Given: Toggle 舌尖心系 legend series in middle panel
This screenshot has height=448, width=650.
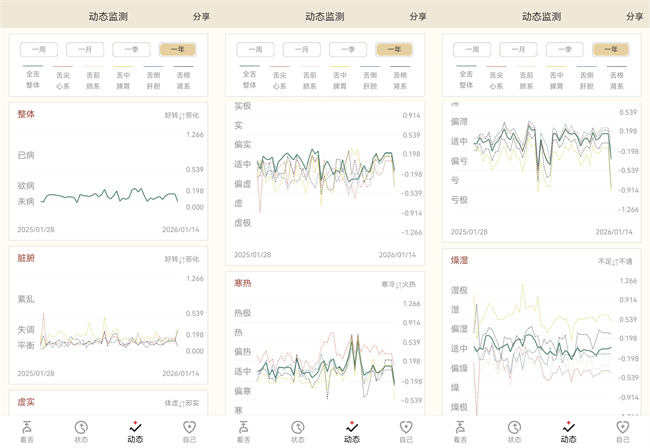Looking at the screenshot, I should click(x=279, y=79).
